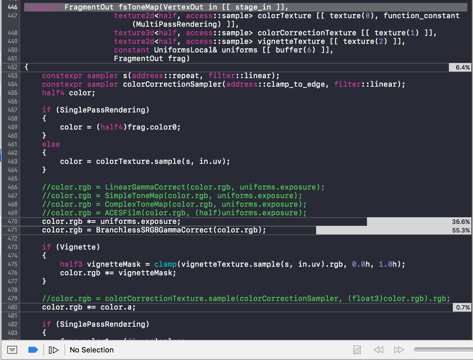Viewport: 473px width, 360px height.
Task: Click the 55.3% profiling cost bar
Action: pos(394,230)
